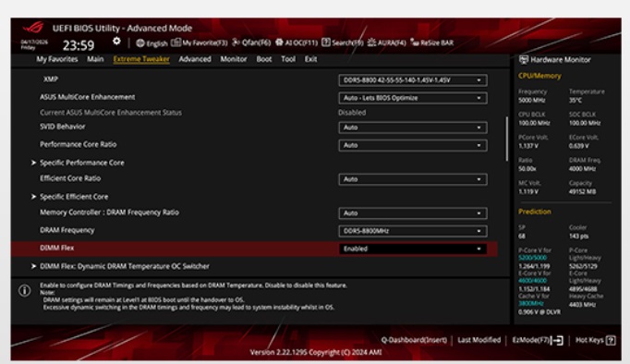This screenshot has height=364, width=630.
Task: Launch Qfan(F6) fan control
Action: [x=251, y=42]
